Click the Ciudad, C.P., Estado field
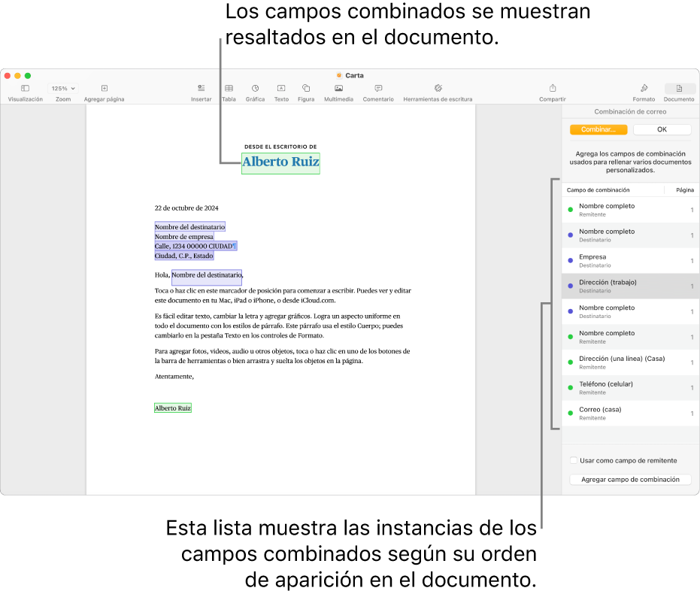700x600 pixels. pos(184,256)
